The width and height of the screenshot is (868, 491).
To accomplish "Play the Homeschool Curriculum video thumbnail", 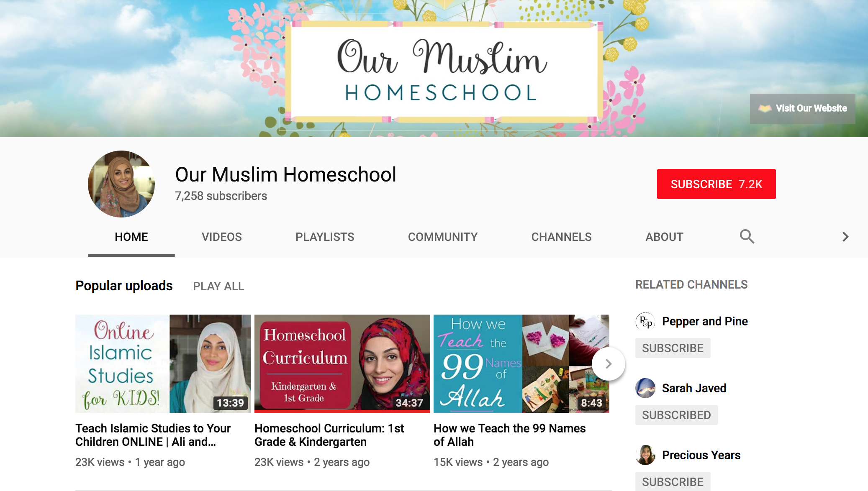I will [x=342, y=364].
